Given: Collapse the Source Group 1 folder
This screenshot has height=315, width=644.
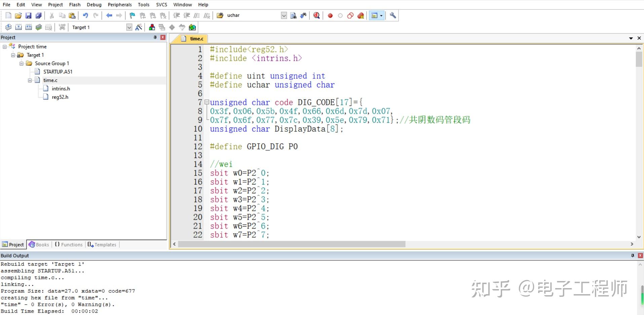Looking at the screenshot, I should [x=21, y=63].
